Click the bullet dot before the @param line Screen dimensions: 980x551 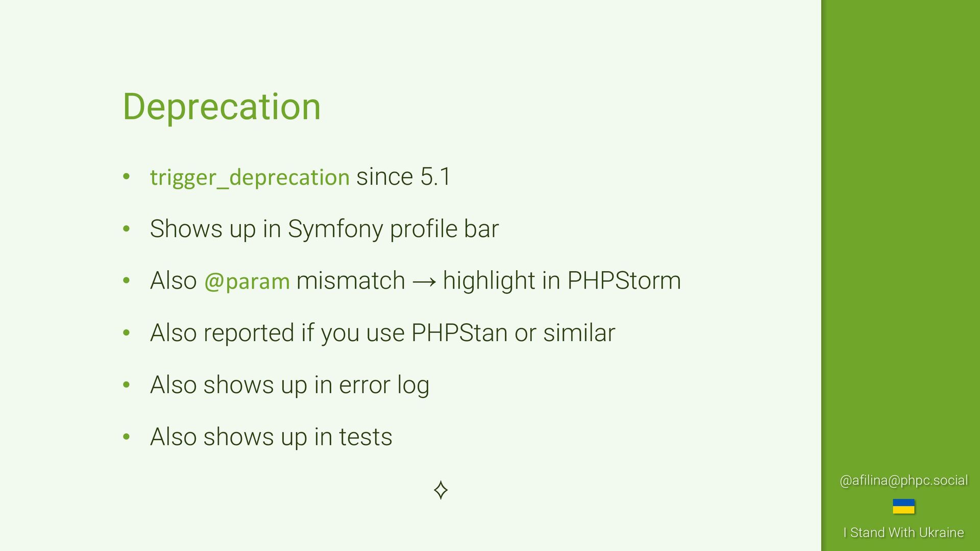click(127, 281)
